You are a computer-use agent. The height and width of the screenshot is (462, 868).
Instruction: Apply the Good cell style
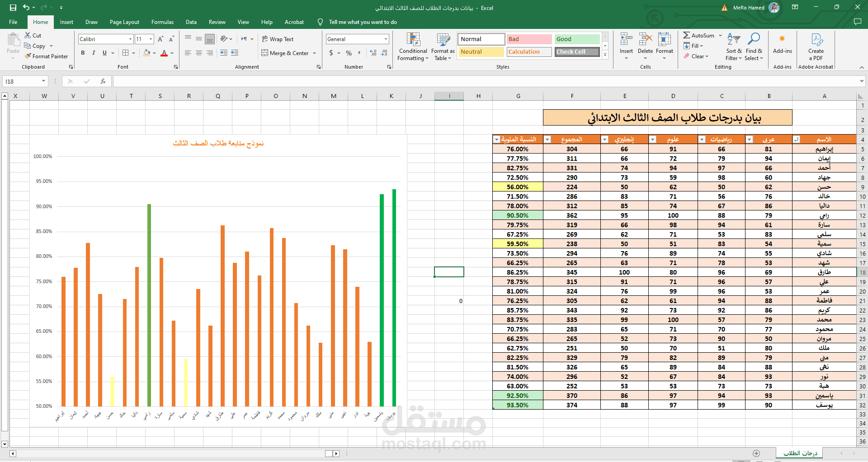[x=577, y=39]
